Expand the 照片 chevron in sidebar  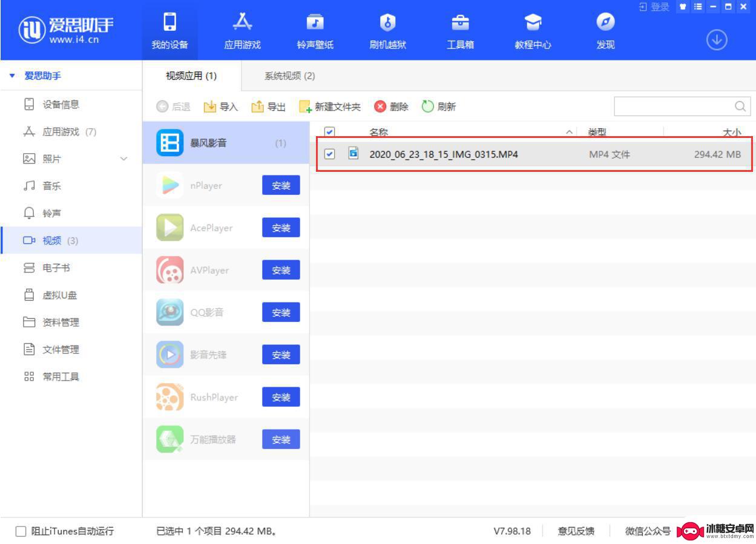click(x=124, y=159)
